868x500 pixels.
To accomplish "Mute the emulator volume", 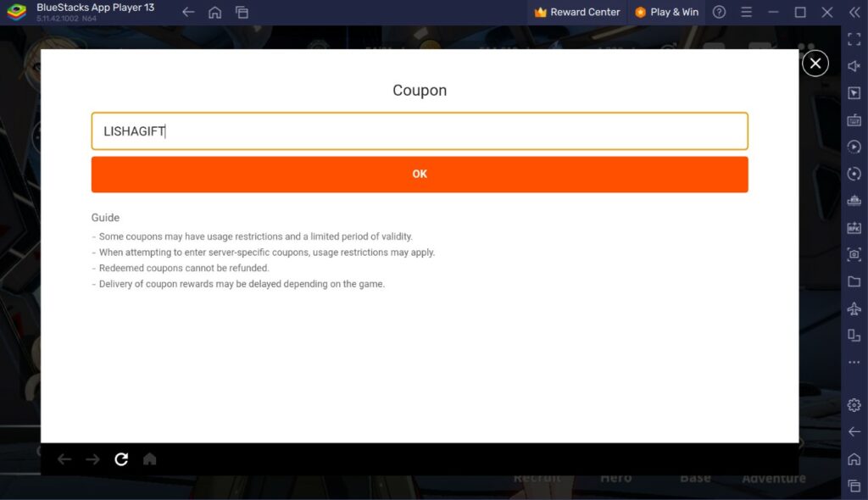I will point(854,65).
